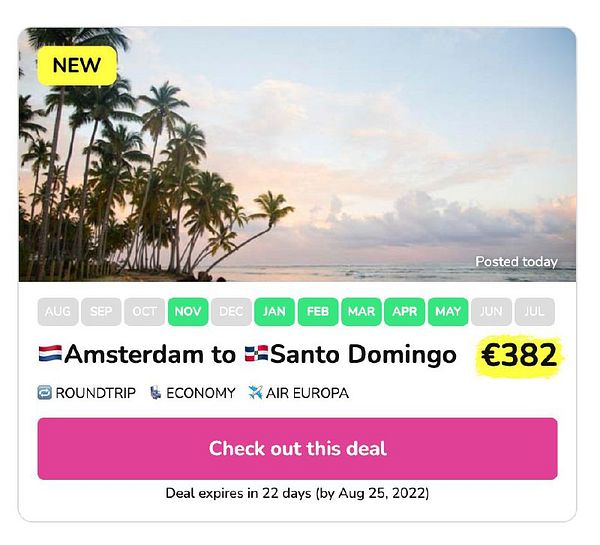
Task: Select the FEB month chip
Action: pos(318,312)
